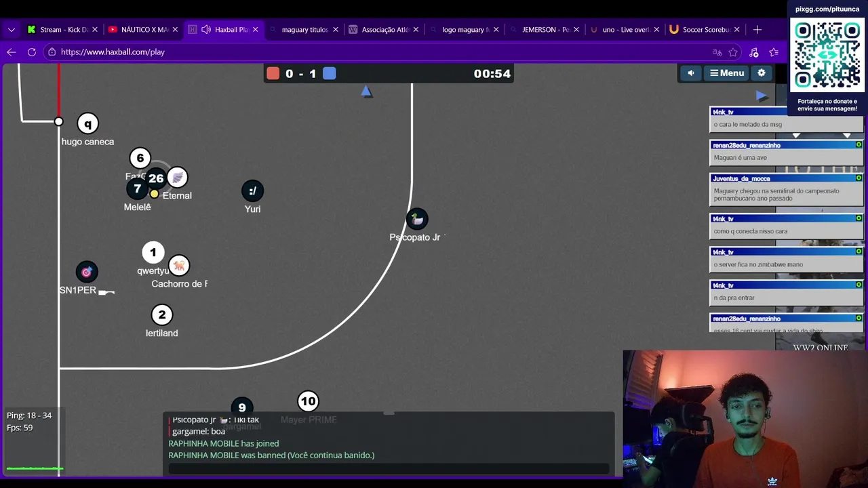Click 'o cara le metade da msg' message
Image resolution: width=868 pixels, height=488 pixels.
[787, 120]
